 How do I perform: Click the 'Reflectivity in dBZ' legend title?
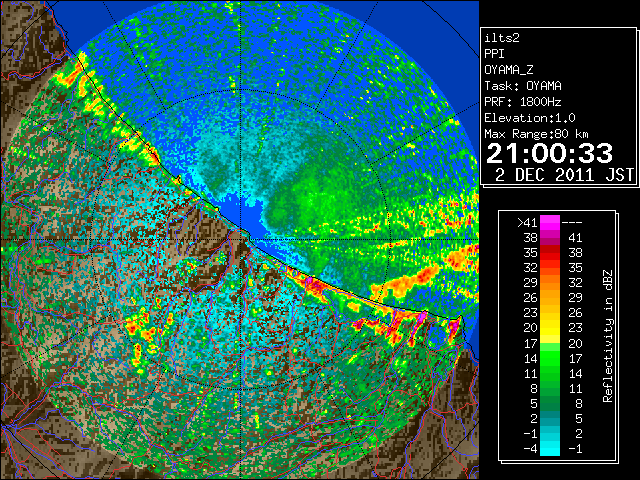pyautogui.click(x=608, y=336)
